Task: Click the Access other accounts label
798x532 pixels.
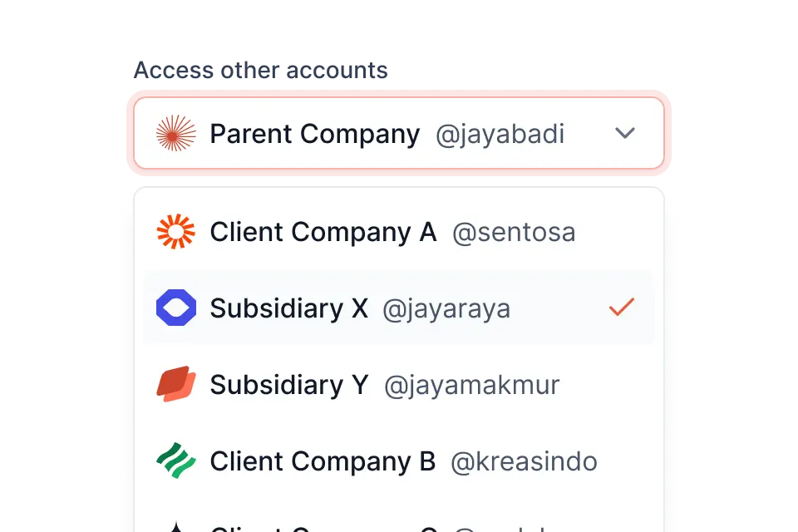Action: 264,70
